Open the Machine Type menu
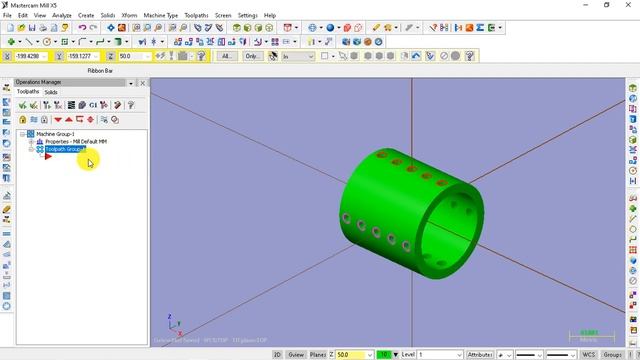Screen dimensions: 640x360 160,16
